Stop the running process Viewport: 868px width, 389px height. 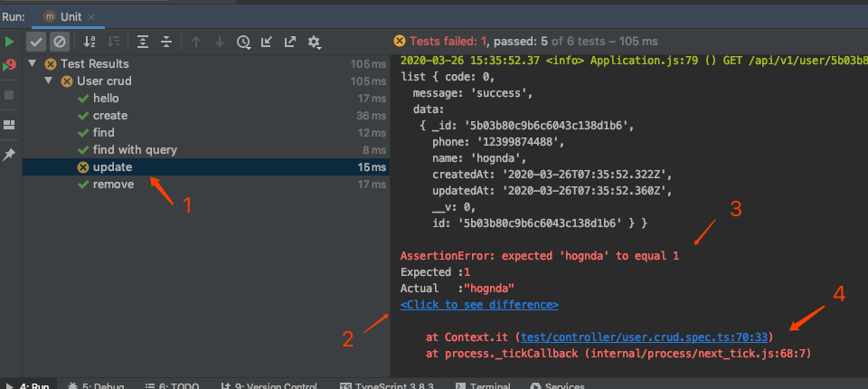(x=9, y=94)
